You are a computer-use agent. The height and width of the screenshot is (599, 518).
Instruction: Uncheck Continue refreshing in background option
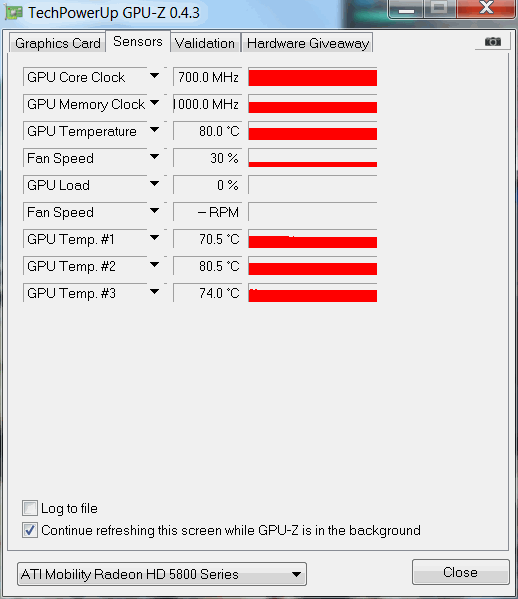coord(30,530)
